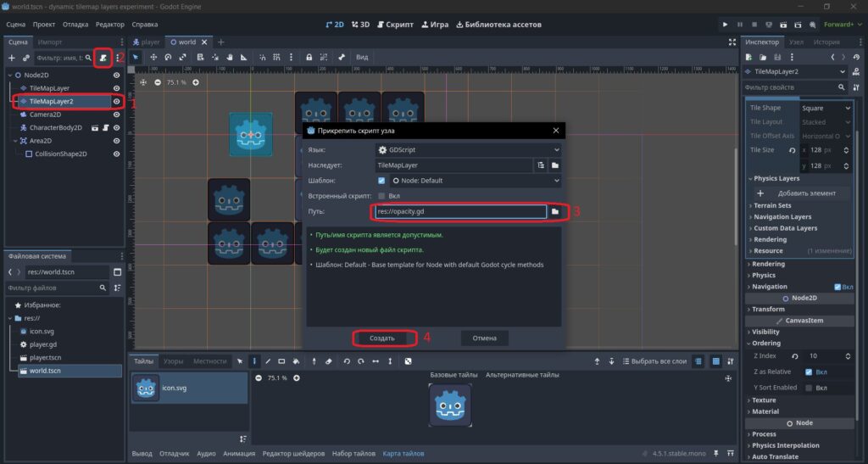868x464 pixels.
Task: Click rotate tile left icon
Action: (x=347, y=361)
